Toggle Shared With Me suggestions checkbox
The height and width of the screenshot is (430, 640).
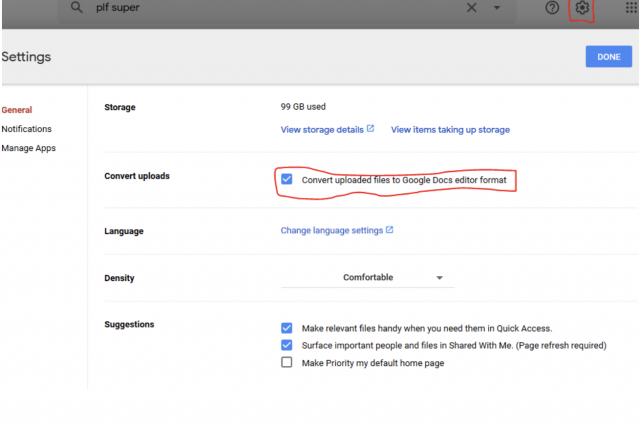tap(287, 345)
